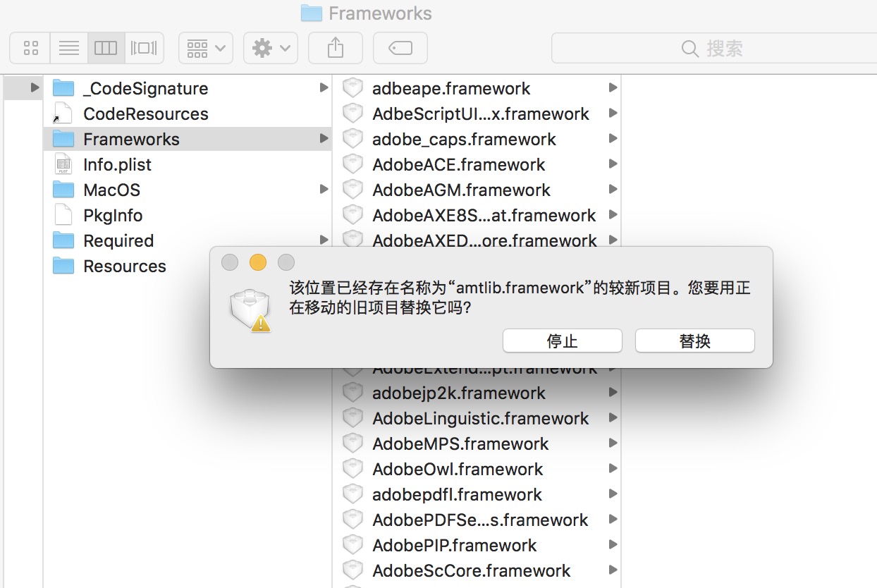
Task: Click the yellow minimize button on dialog
Action: pos(258,263)
